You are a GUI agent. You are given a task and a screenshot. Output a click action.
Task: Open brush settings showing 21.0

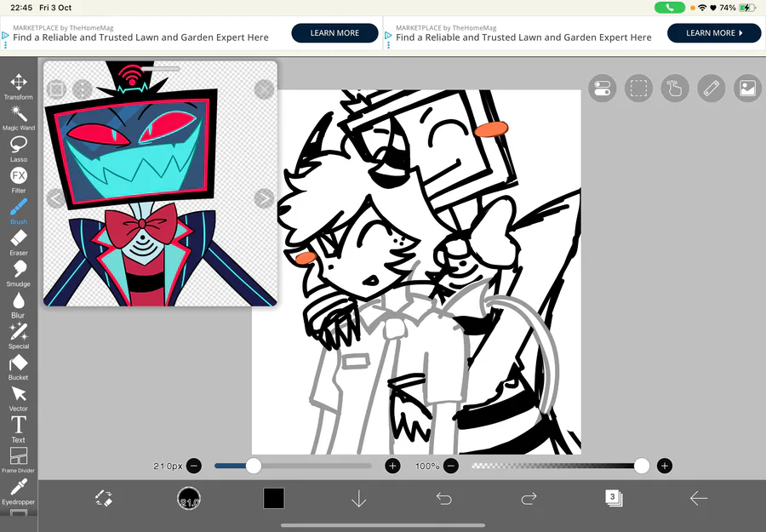click(x=189, y=498)
